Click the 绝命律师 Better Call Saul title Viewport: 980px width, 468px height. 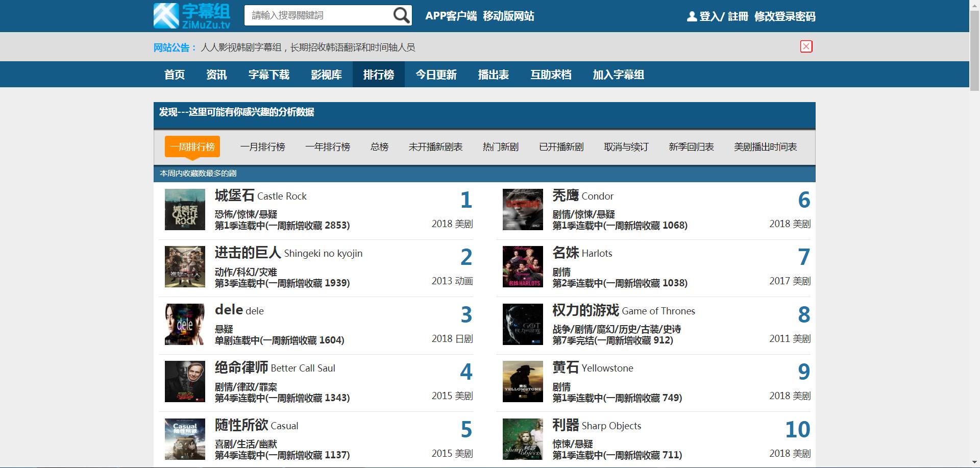point(275,367)
